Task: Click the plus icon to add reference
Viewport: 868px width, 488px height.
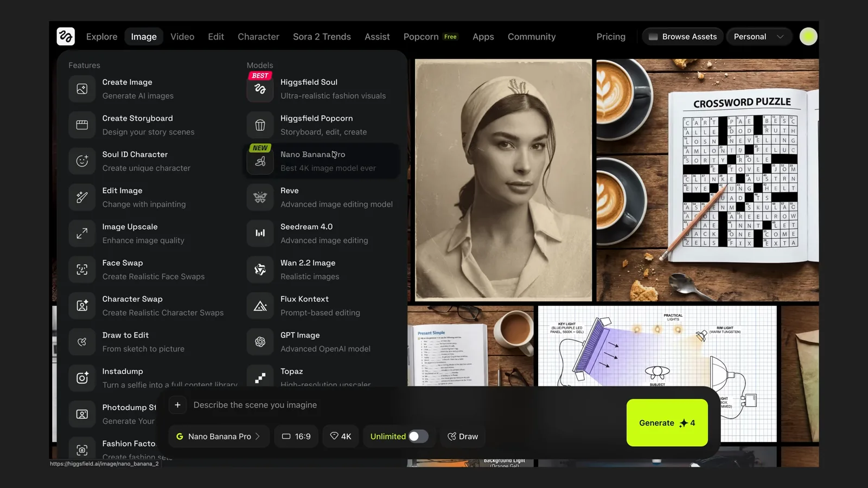Action: 177,405
